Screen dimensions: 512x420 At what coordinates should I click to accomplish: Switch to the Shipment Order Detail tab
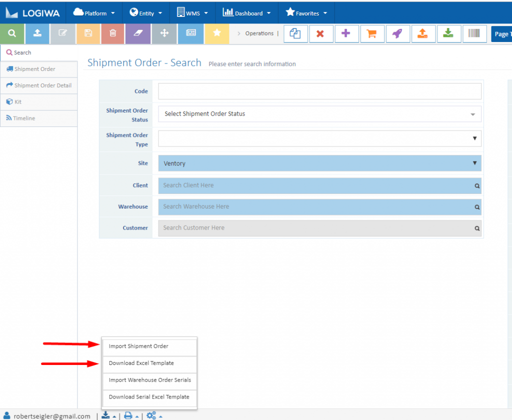pos(39,85)
